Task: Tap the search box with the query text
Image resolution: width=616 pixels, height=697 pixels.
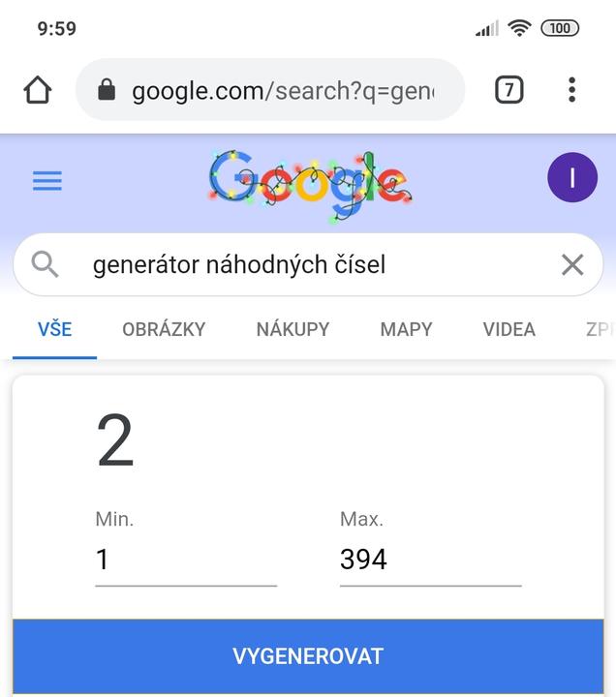Action: pos(291,264)
